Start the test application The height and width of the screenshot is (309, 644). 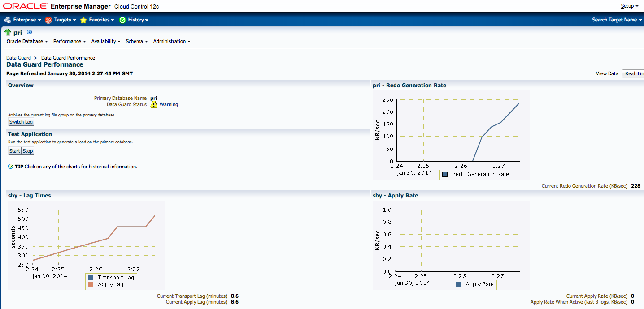pos(15,151)
